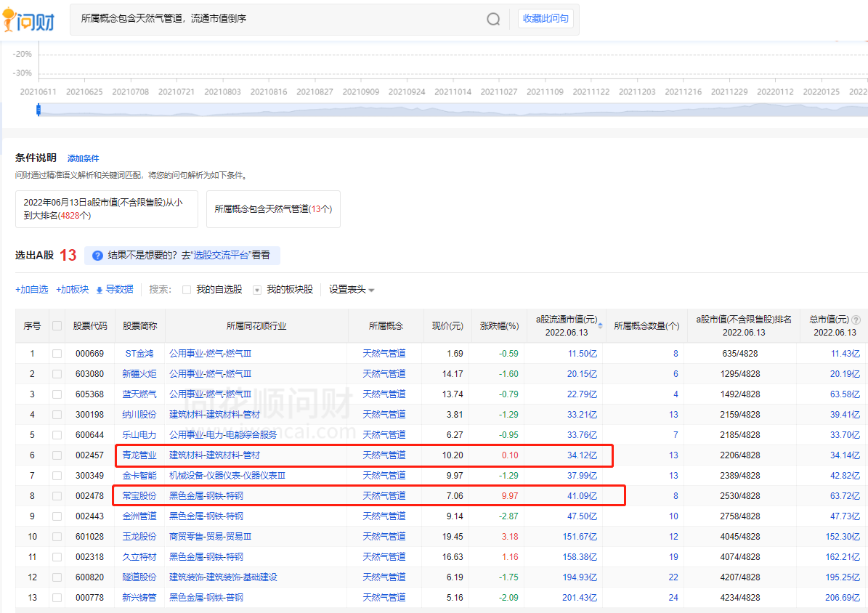868x613 pixels.
Task: Check the box for 蓝天燃气 row
Action: click(57, 394)
